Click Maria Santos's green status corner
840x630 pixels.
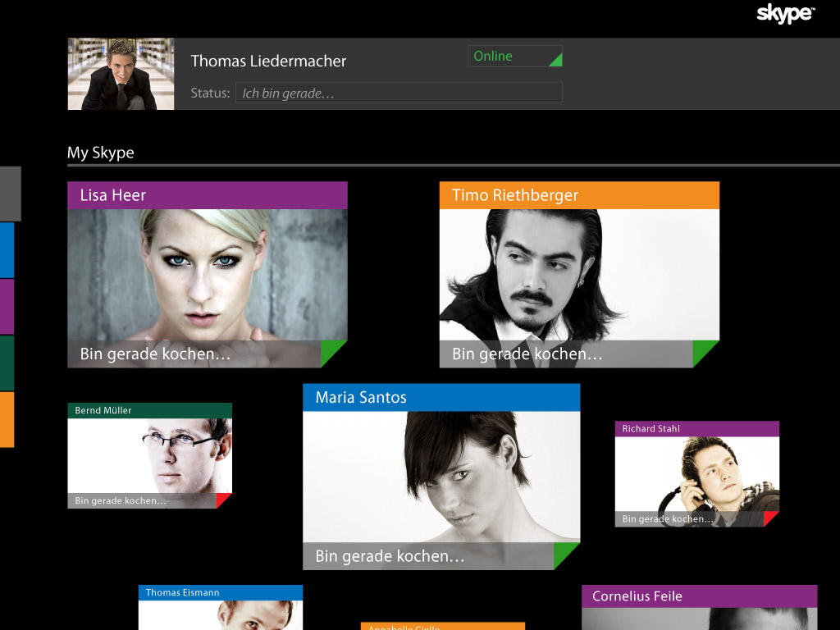coord(564,555)
